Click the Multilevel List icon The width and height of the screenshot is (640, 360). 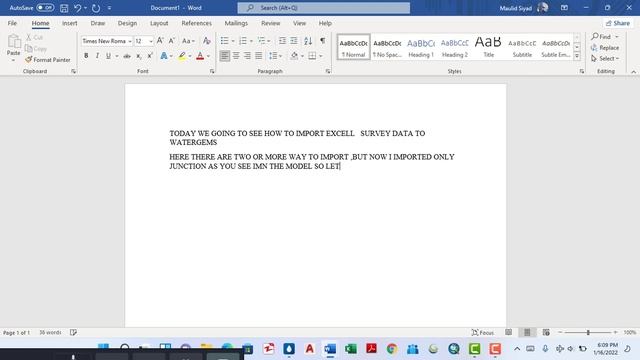point(261,41)
